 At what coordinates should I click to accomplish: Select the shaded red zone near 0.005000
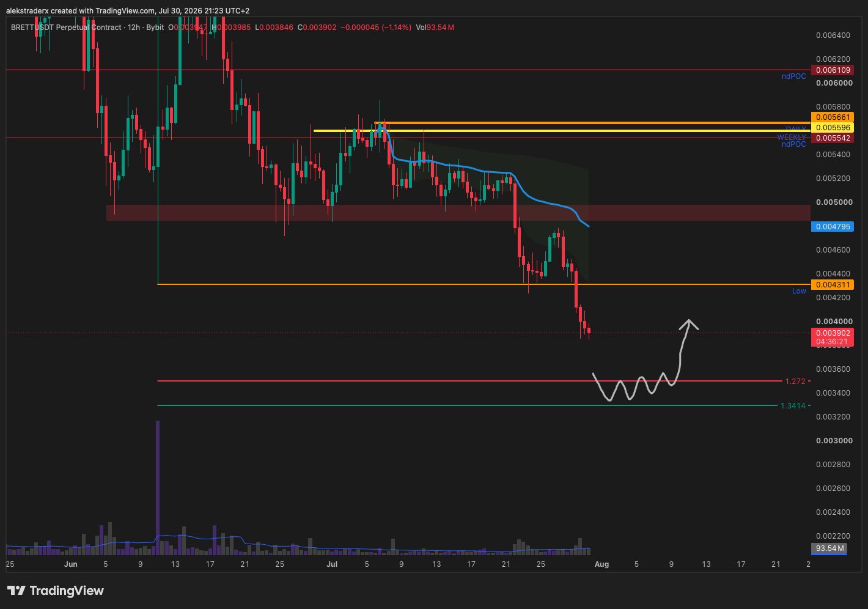pos(458,212)
